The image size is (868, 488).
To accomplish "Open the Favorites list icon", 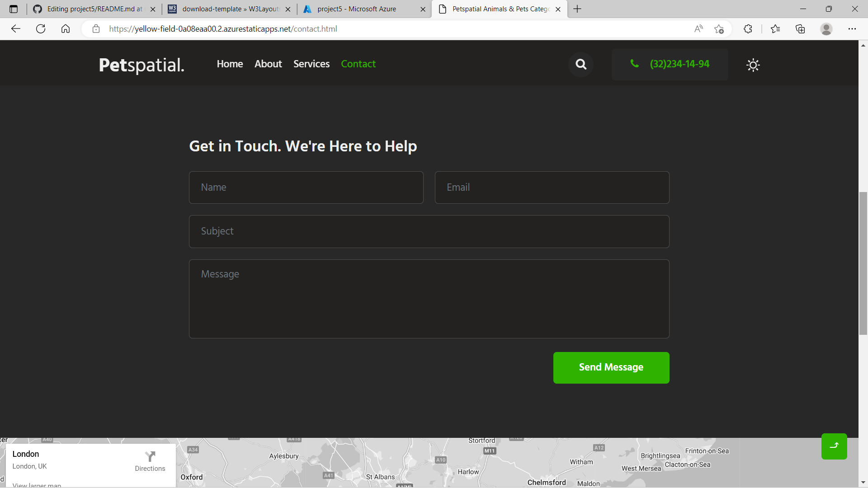I will pyautogui.click(x=775, y=29).
